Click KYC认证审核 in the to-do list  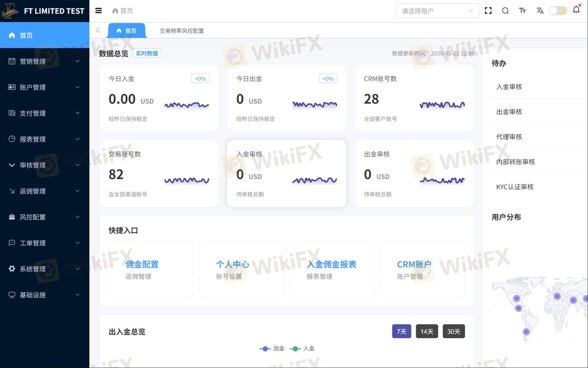515,187
